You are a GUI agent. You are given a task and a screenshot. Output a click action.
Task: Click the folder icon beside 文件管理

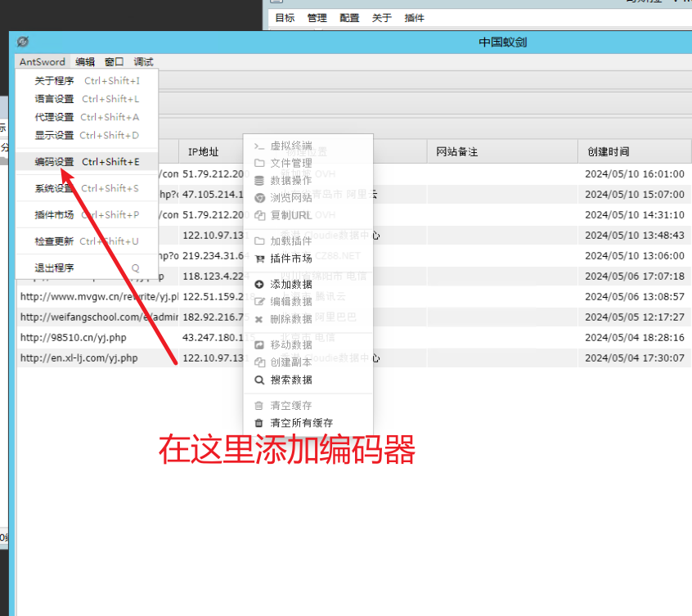tap(259, 163)
